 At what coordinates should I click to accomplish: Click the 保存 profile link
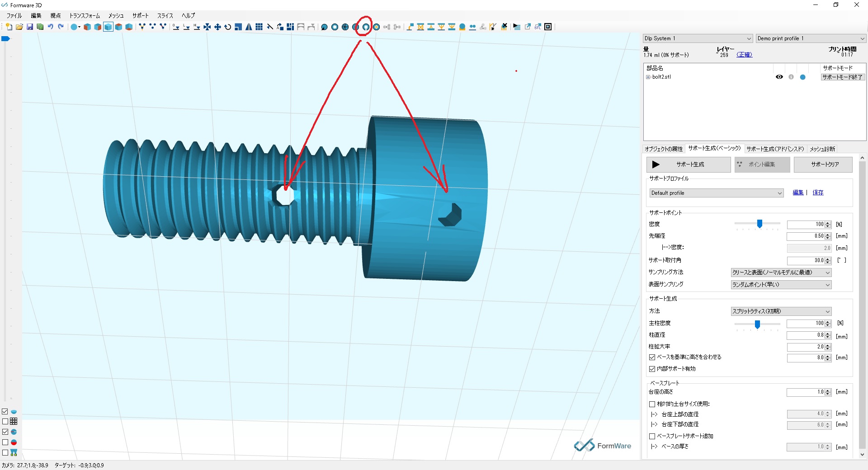click(x=818, y=193)
